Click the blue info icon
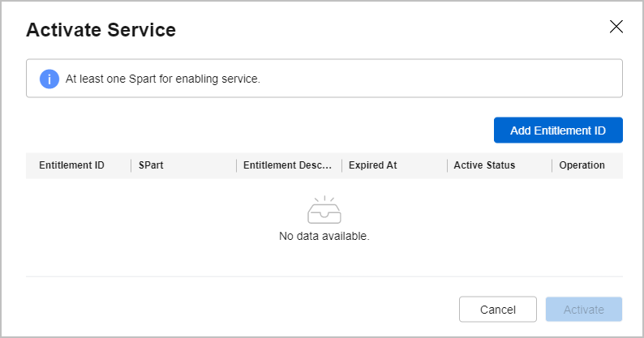Screen dimensions: 644x338 pyautogui.click(x=49, y=79)
